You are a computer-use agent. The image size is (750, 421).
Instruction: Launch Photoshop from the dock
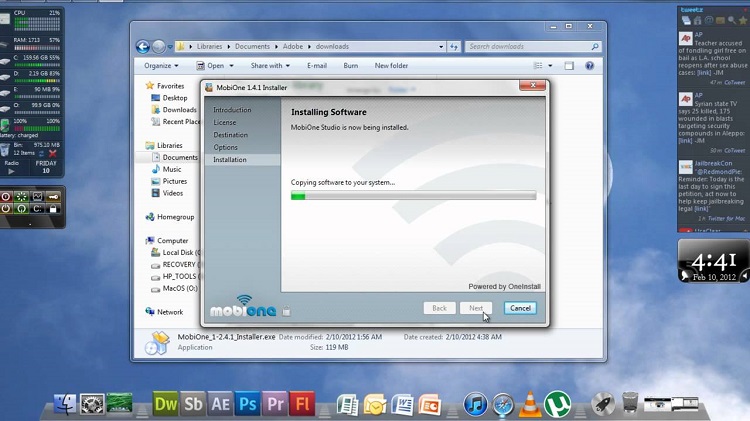click(x=247, y=405)
